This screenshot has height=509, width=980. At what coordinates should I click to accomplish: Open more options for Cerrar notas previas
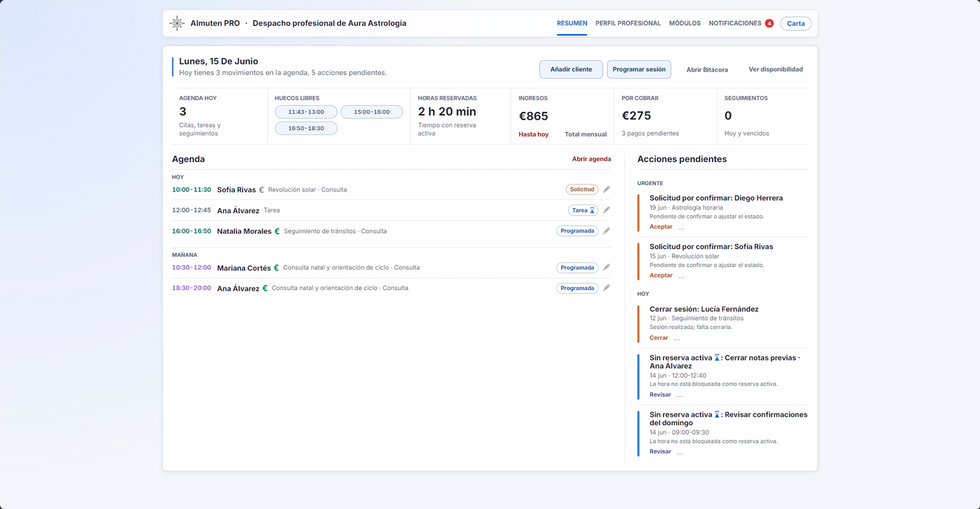680,395
